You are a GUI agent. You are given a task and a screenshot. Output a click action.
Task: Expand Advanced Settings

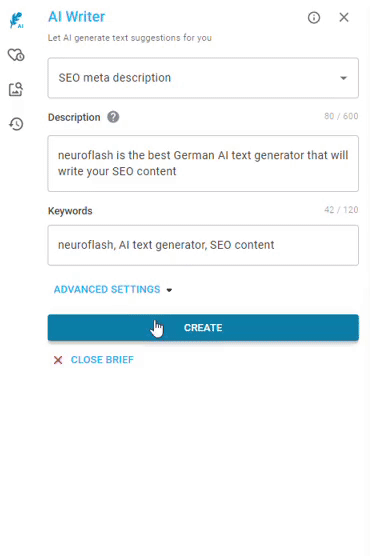107,289
